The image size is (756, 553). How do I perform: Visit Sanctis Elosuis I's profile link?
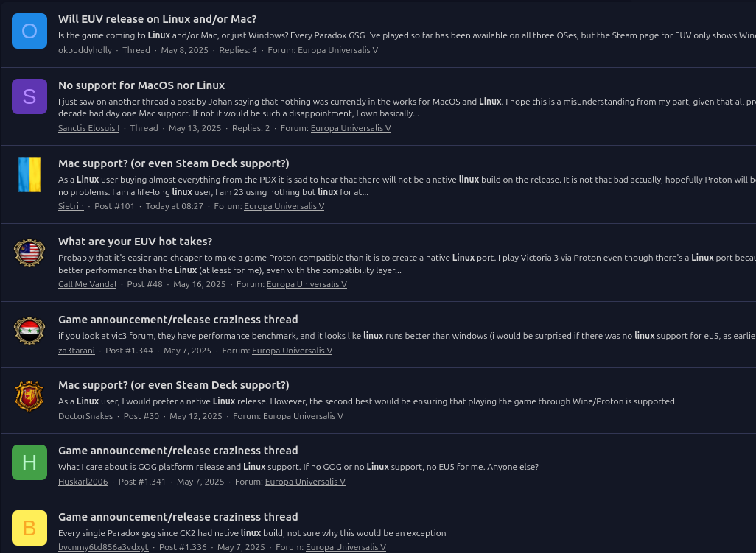pyautogui.click(x=88, y=128)
